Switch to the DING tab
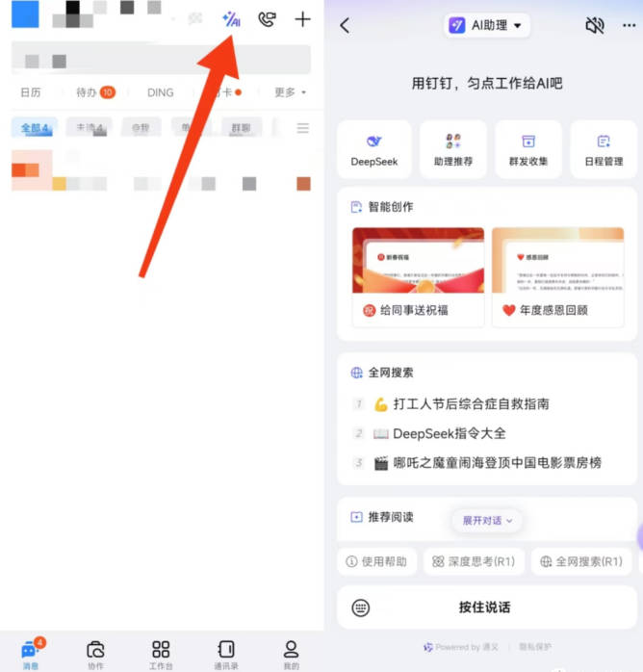Screen dimensions: 643x672 tap(160, 92)
